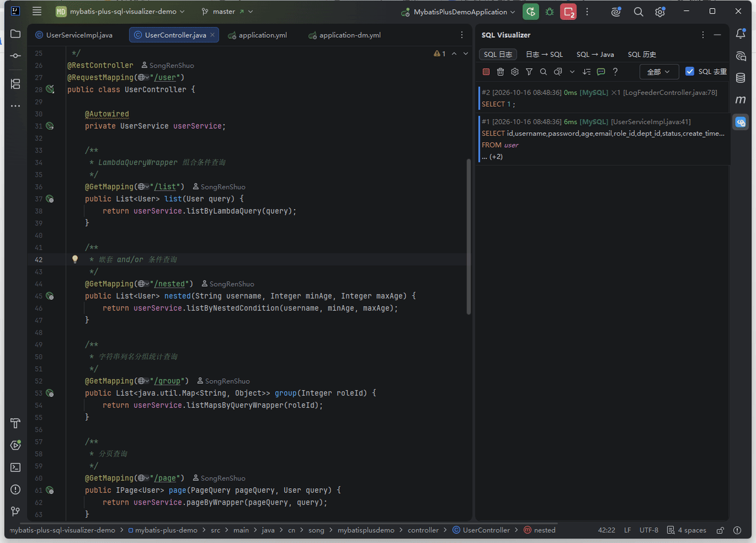756x543 pixels.
Task: Open the master branch dropdown
Action: [x=227, y=11]
